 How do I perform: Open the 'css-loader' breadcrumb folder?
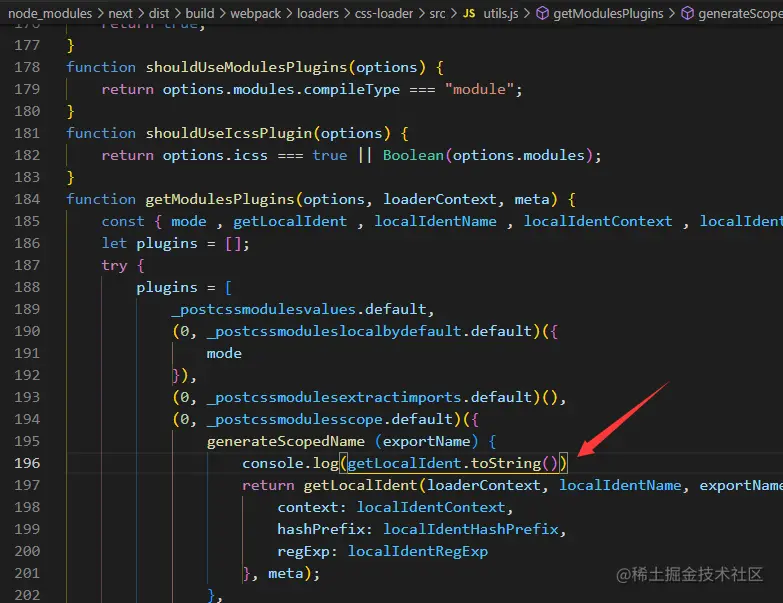click(x=384, y=13)
